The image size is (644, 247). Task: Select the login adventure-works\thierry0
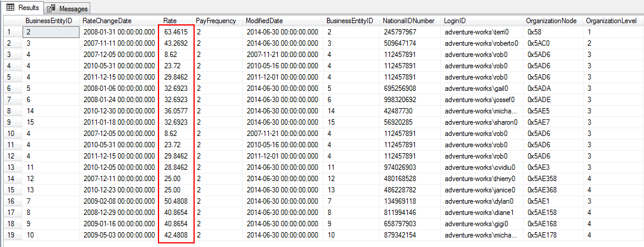coord(480,179)
